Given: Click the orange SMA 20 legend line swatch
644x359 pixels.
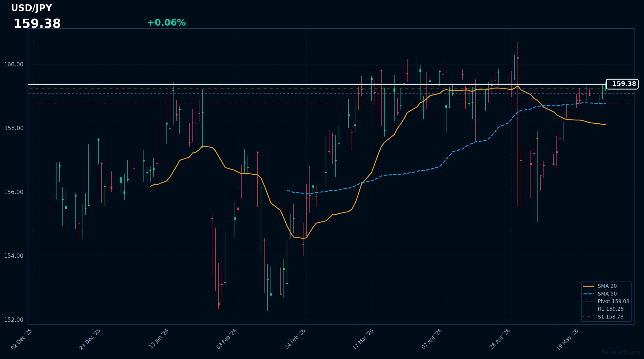Looking at the screenshot, I should (589, 286).
